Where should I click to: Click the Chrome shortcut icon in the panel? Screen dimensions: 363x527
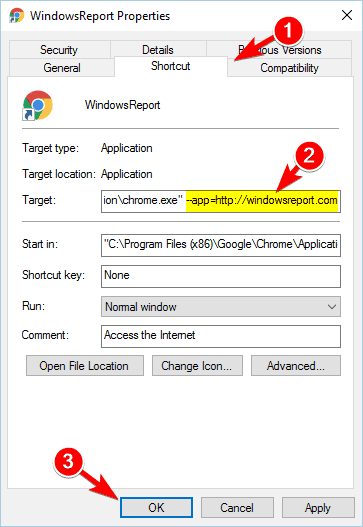click(x=37, y=105)
